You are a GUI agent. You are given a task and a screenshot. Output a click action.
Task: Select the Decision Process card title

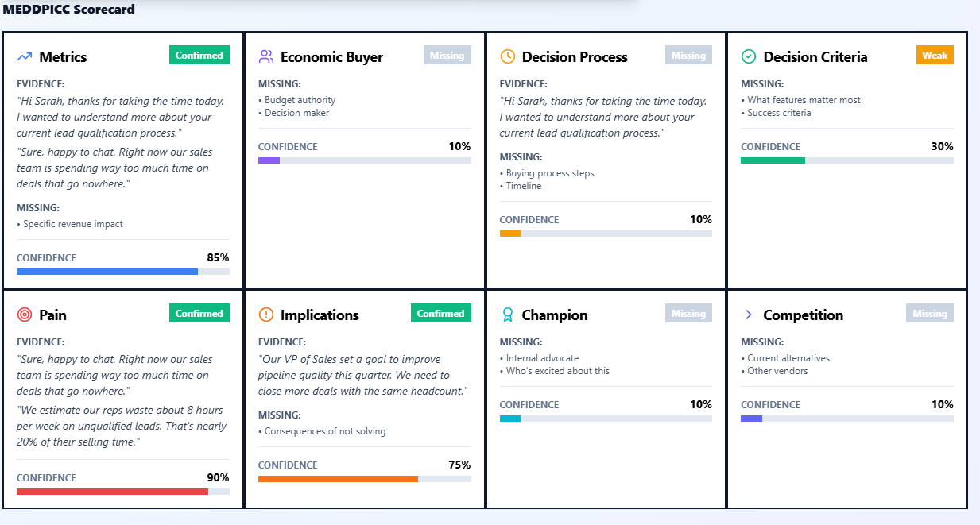coord(574,56)
